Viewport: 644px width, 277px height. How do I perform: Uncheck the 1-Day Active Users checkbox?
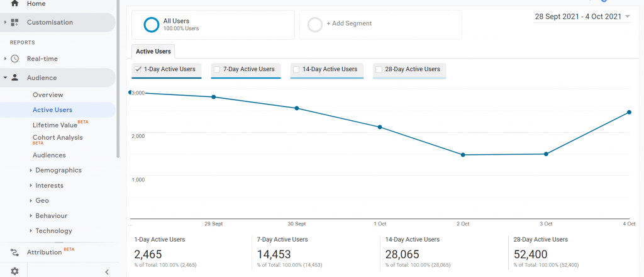click(138, 69)
